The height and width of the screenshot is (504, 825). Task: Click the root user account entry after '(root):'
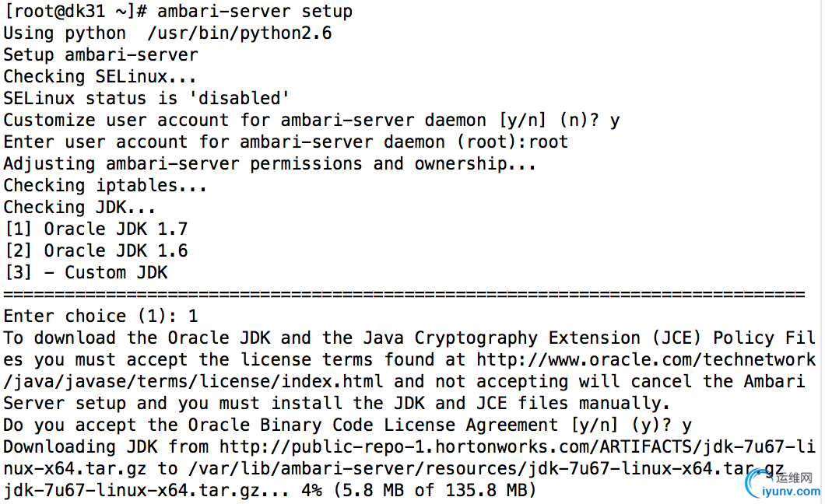(x=548, y=142)
